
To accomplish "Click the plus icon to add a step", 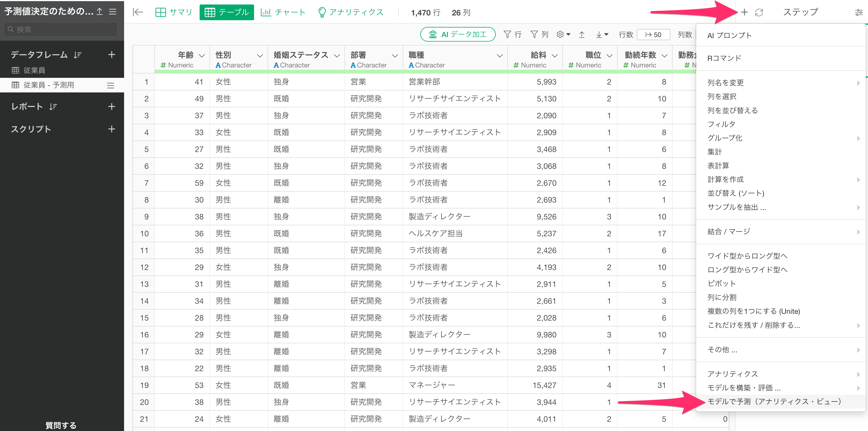I will (x=744, y=12).
